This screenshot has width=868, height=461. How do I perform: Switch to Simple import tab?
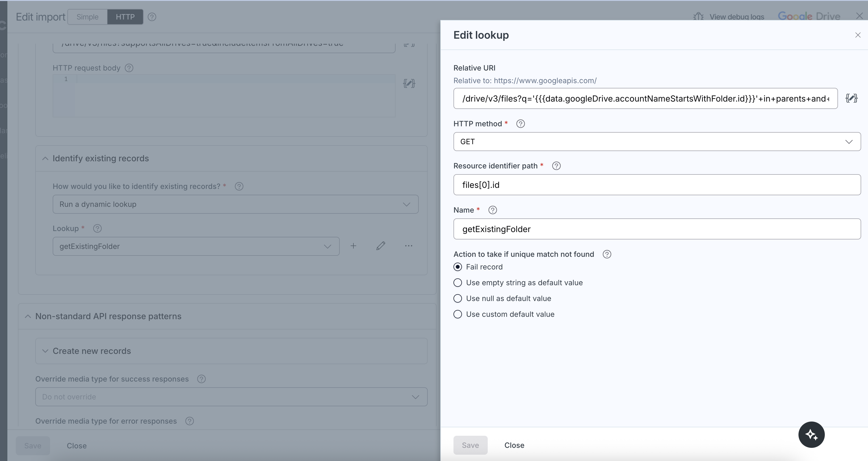click(x=87, y=17)
